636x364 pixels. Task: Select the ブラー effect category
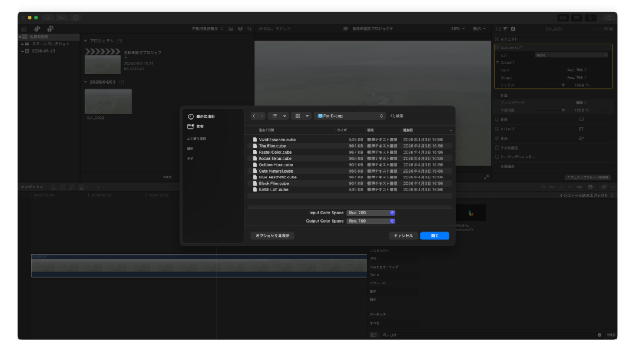click(x=375, y=259)
